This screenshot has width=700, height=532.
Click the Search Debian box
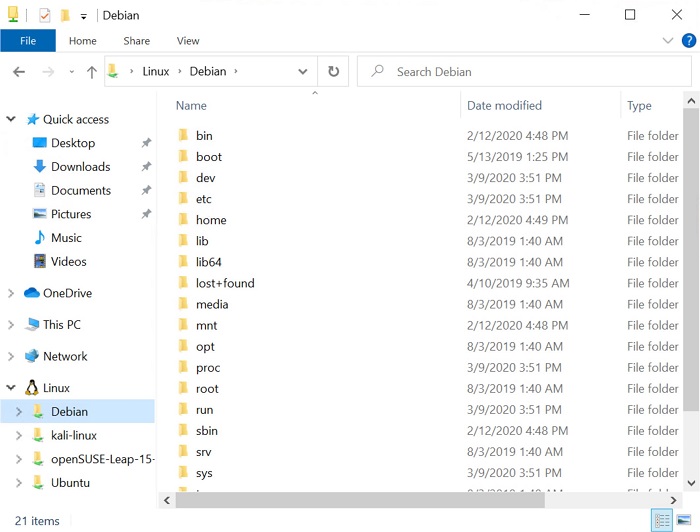tap(524, 71)
